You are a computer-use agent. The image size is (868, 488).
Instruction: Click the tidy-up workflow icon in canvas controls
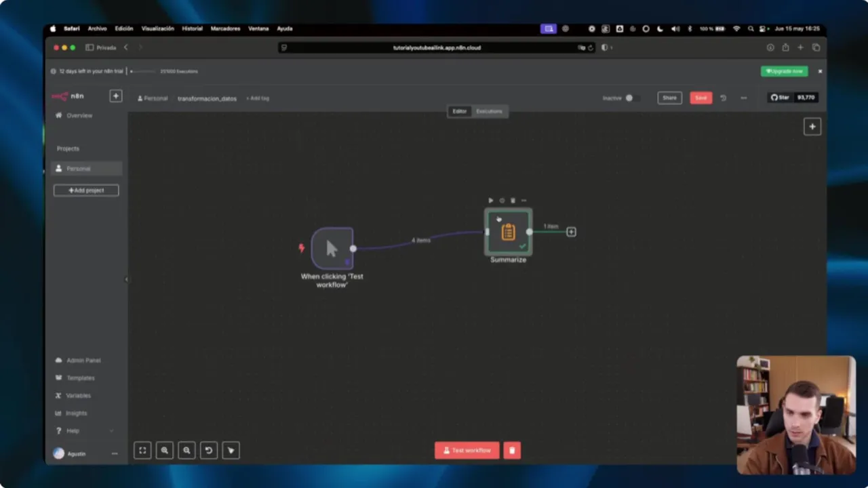[x=231, y=450]
